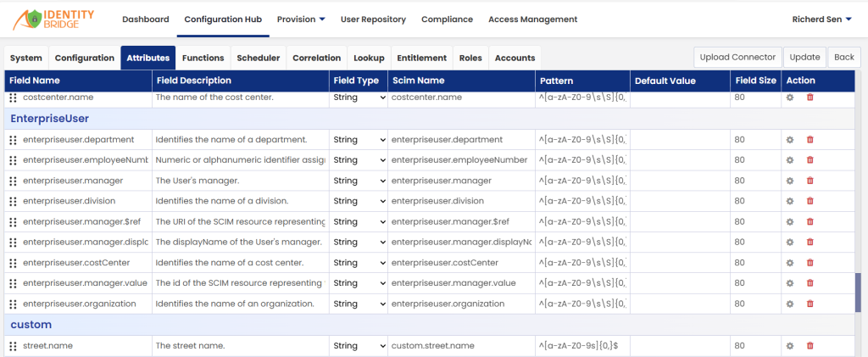
Task: Open Field Type dropdown for enterpriseuser.department
Action: [x=359, y=139]
